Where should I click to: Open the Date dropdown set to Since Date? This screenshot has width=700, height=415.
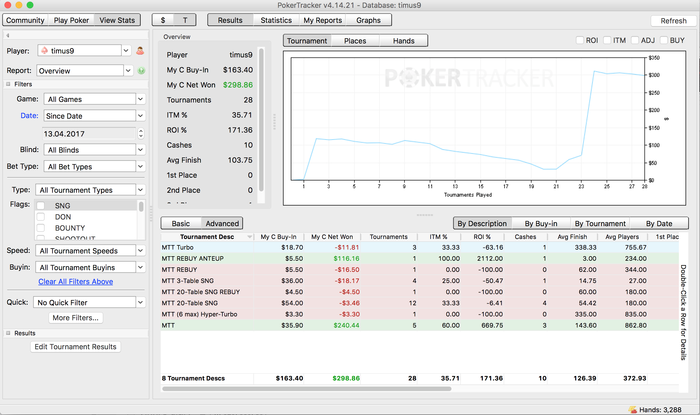tap(140, 116)
